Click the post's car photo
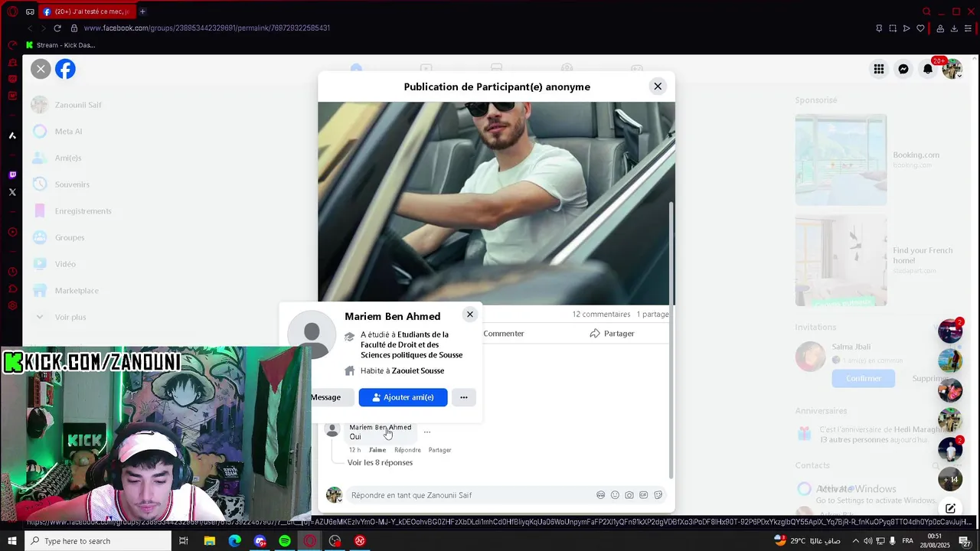The image size is (980, 551). (x=496, y=203)
